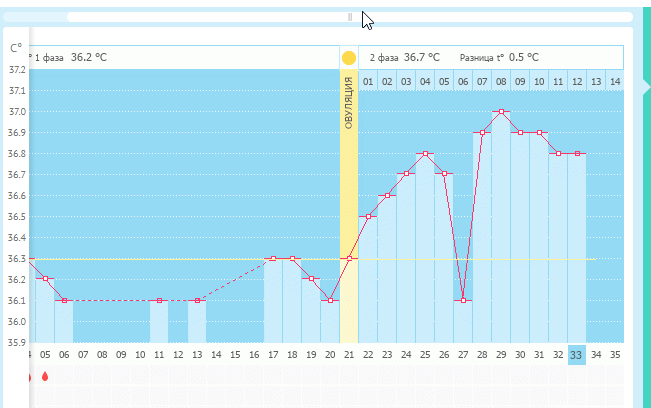Screen dimensions: 651x408
Task: Click the yellow ovulation circle icon
Action: (349, 58)
